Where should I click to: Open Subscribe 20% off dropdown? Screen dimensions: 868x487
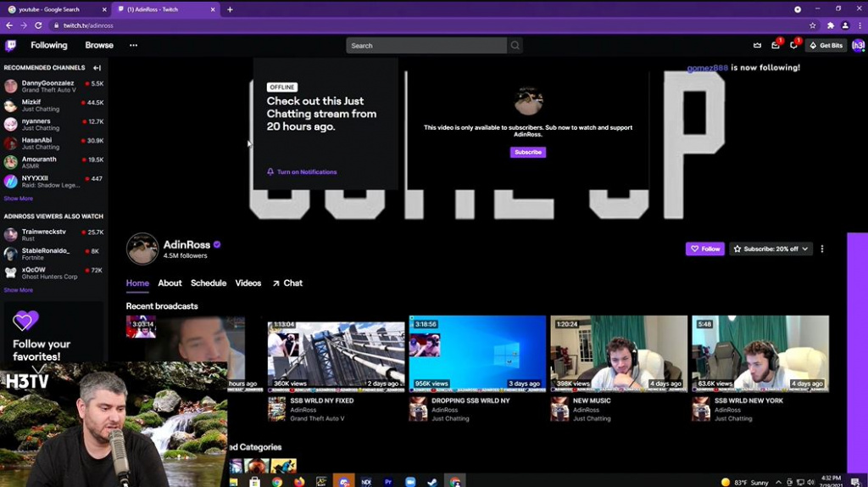pos(771,249)
